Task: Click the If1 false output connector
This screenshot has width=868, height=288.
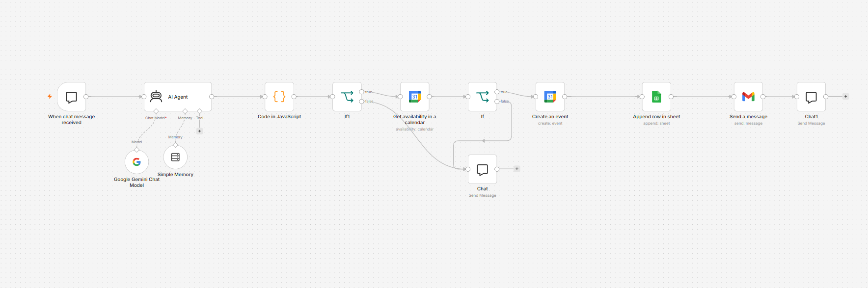Action: 362,102
